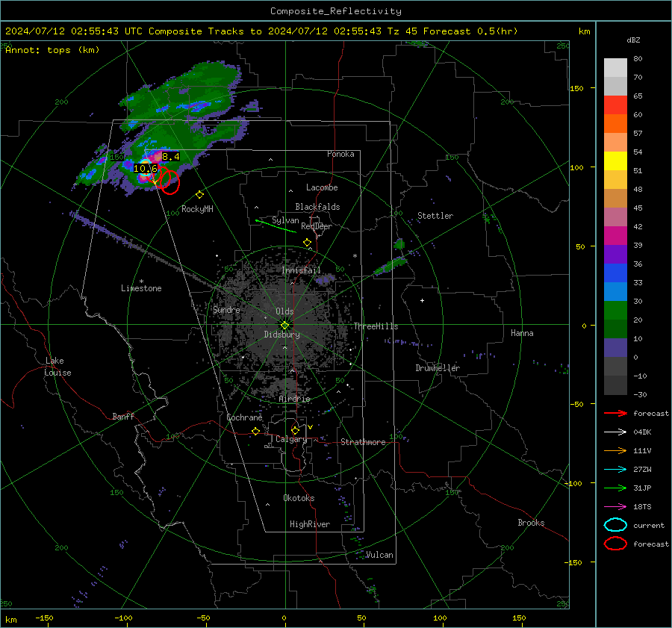
Task: Click the yellow diamond marker near RedDeer
Action: (307, 243)
